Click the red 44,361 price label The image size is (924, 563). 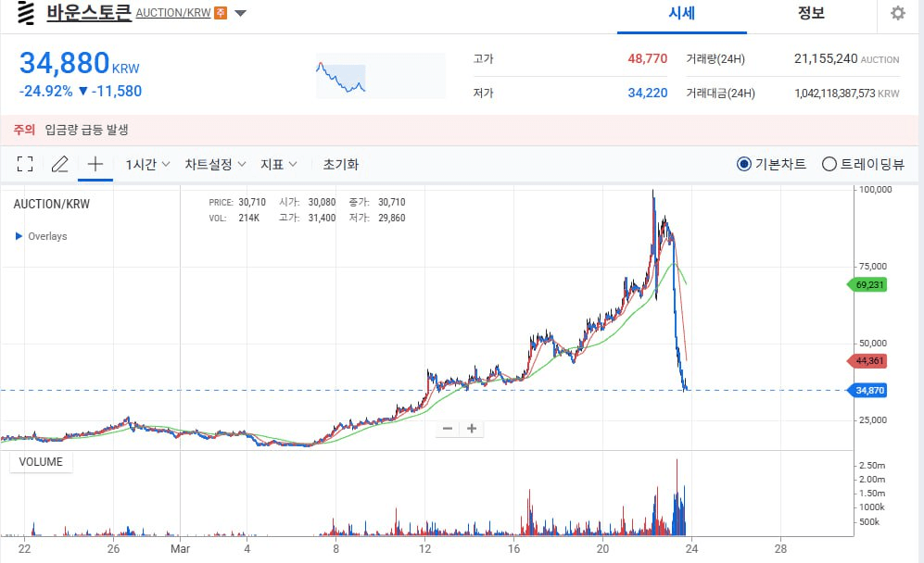[x=867, y=360]
